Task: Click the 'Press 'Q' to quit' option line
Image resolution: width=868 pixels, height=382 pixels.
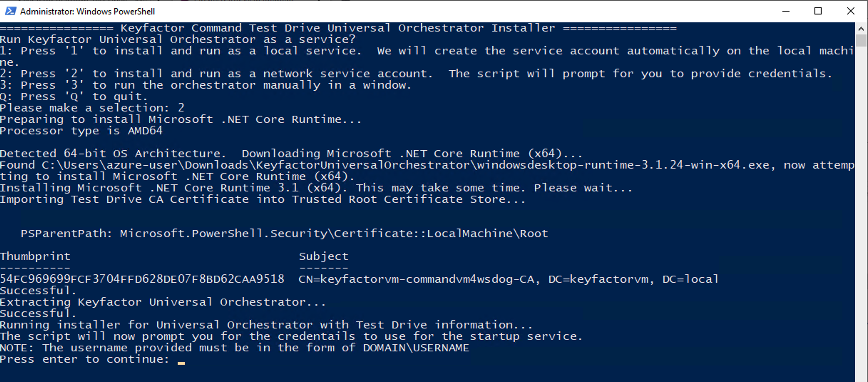Action: [73, 96]
